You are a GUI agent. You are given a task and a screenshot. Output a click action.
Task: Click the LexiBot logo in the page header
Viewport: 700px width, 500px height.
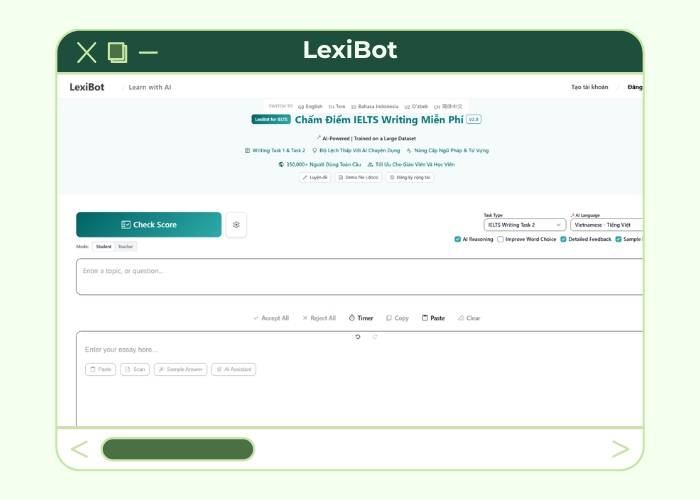click(87, 87)
